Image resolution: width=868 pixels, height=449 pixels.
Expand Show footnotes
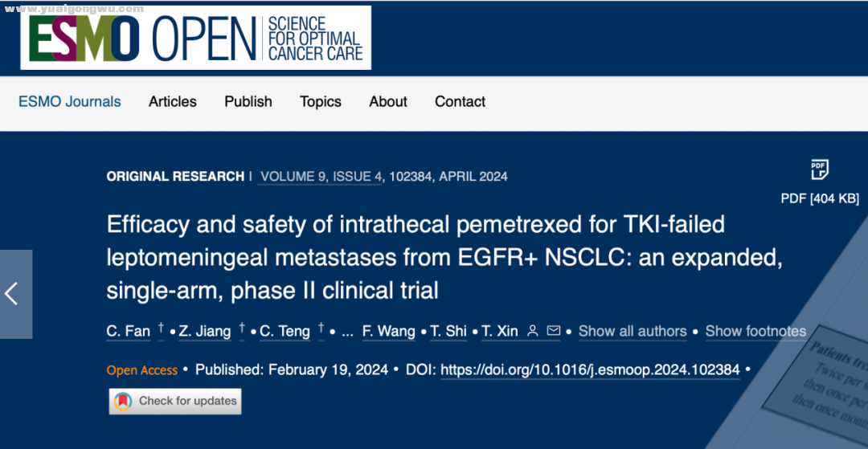click(x=755, y=331)
